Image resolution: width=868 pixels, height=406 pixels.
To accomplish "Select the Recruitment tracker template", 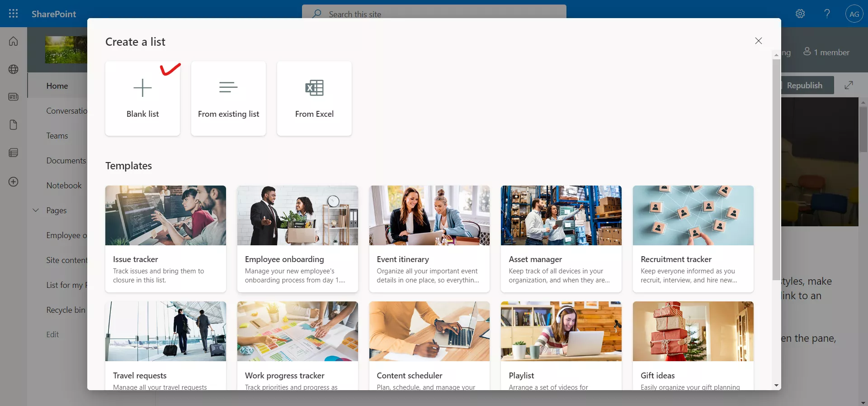I will click(x=693, y=239).
